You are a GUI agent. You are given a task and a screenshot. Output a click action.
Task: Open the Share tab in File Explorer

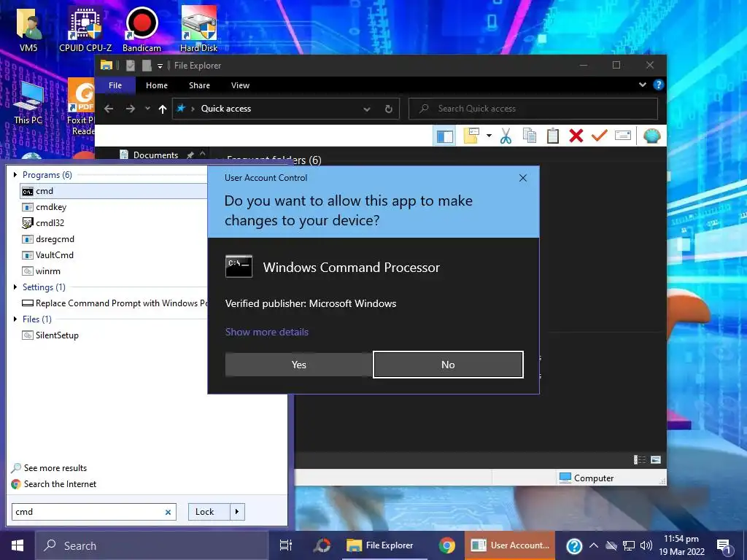(x=199, y=85)
